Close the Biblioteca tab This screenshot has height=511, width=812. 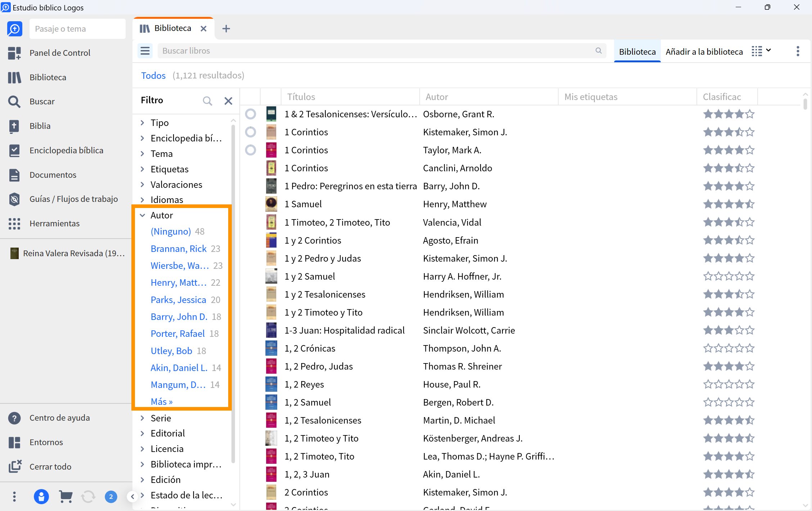point(203,28)
